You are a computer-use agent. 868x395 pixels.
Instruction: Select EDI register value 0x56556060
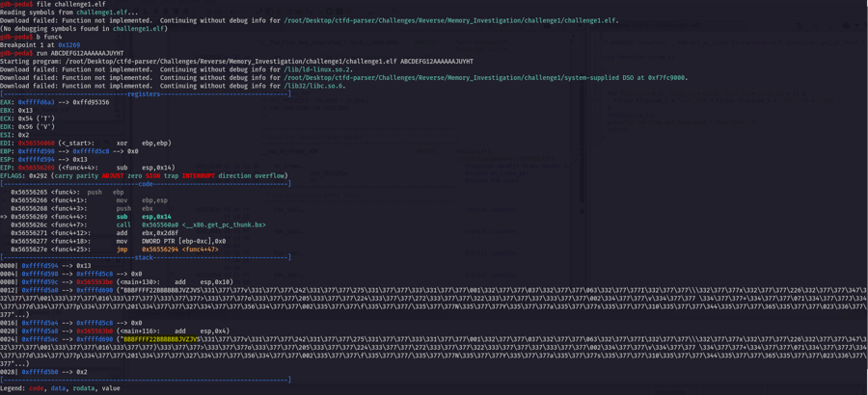click(x=36, y=143)
